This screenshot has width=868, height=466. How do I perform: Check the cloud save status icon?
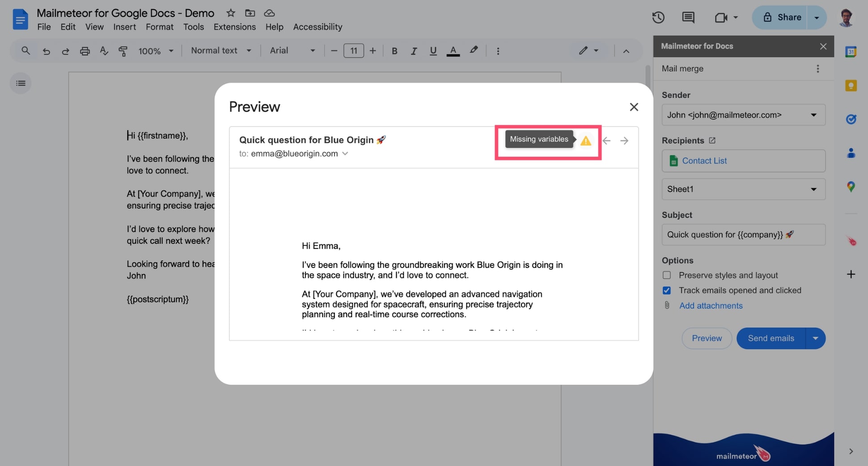[269, 13]
